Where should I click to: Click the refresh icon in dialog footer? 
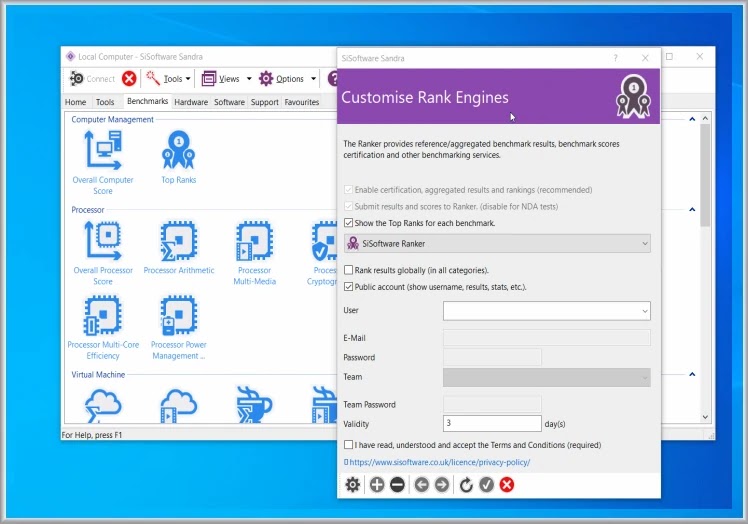(466, 485)
